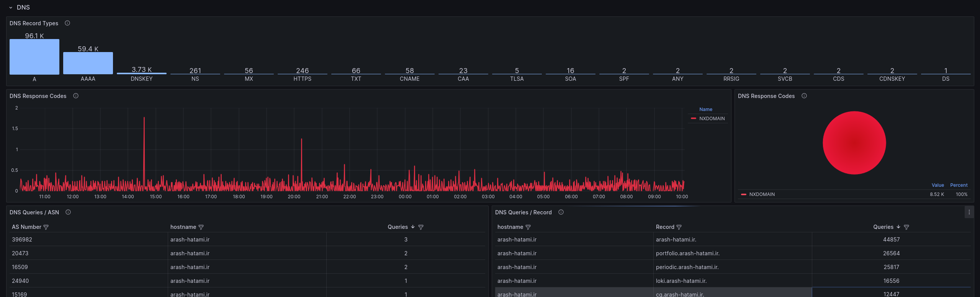Show info for DNS Response Codes timeseries panel

(x=76, y=96)
